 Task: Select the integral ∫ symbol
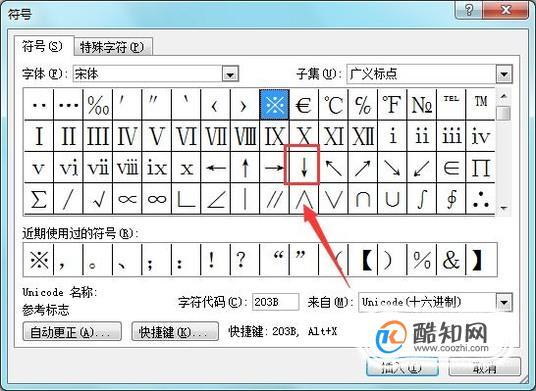click(x=421, y=199)
